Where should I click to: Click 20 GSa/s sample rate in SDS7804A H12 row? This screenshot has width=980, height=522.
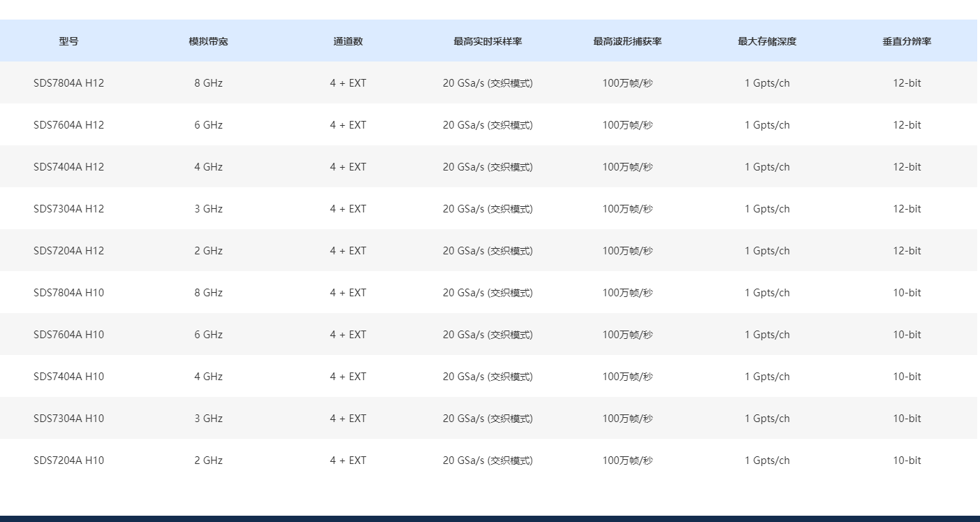click(488, 83)
